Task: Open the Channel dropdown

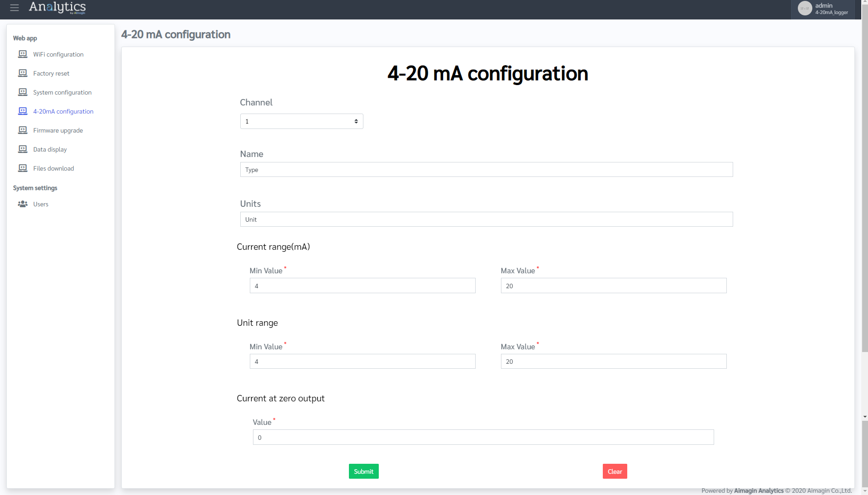Action: (301, 121)
